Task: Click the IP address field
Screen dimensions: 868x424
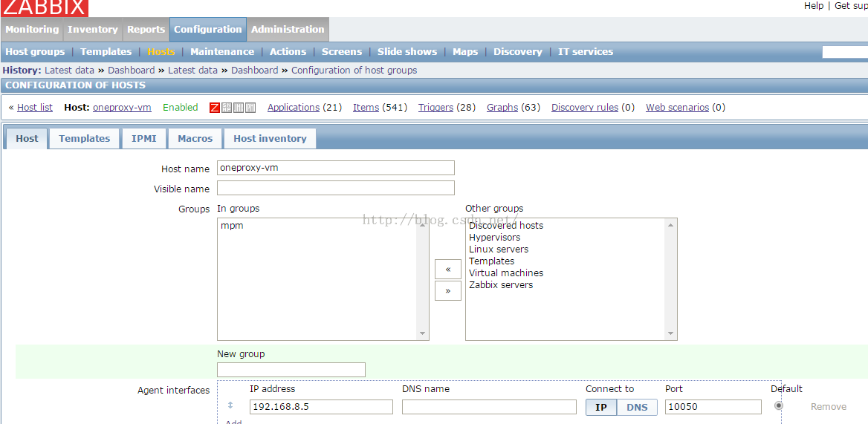Action: pyautogui.click(x=321, y=407)
